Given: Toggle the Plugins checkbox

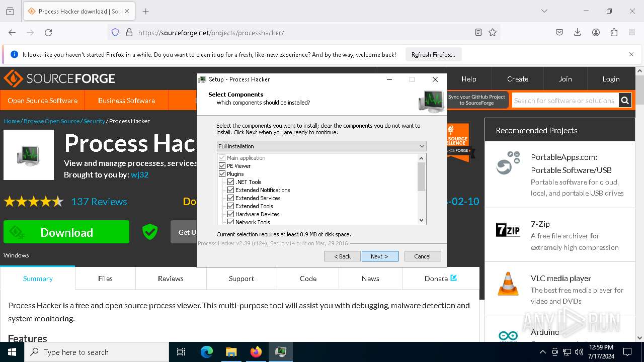Looking at the screenshot, I should pos(222,174).
